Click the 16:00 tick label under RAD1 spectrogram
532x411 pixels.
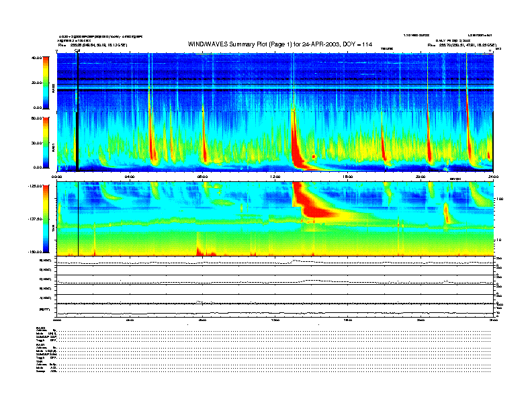pyautogui.click(x=347, y=177)
